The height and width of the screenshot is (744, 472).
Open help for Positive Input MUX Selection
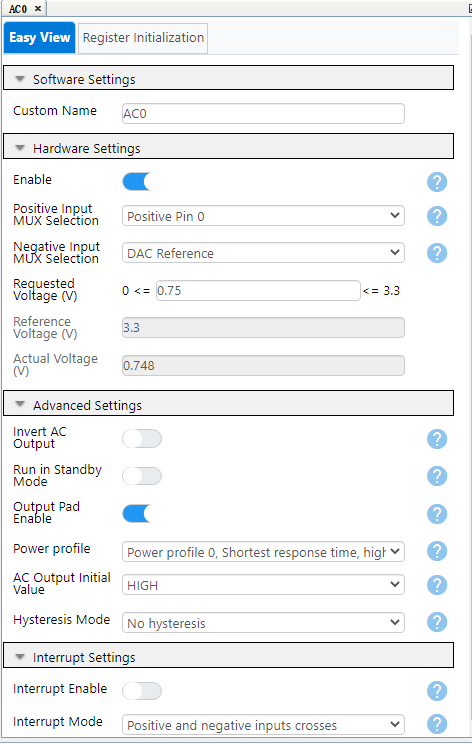click(x=437, y=216)
